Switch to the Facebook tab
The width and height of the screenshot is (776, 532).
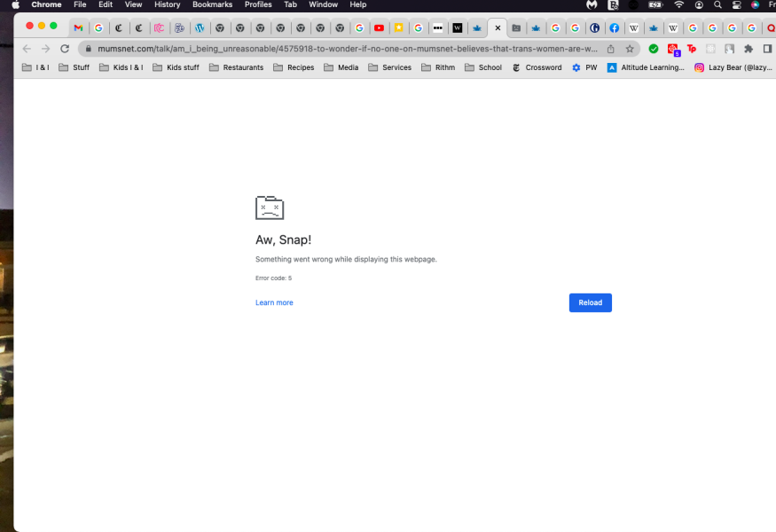615,27
